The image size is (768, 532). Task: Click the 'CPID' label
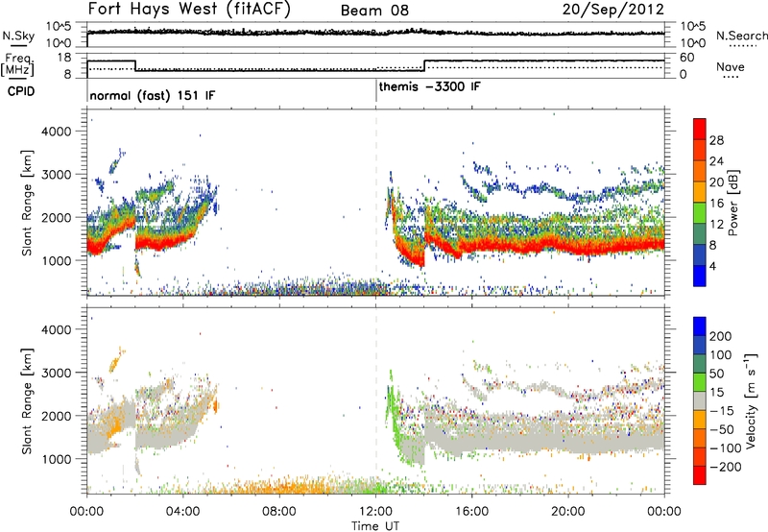[21, 91]
